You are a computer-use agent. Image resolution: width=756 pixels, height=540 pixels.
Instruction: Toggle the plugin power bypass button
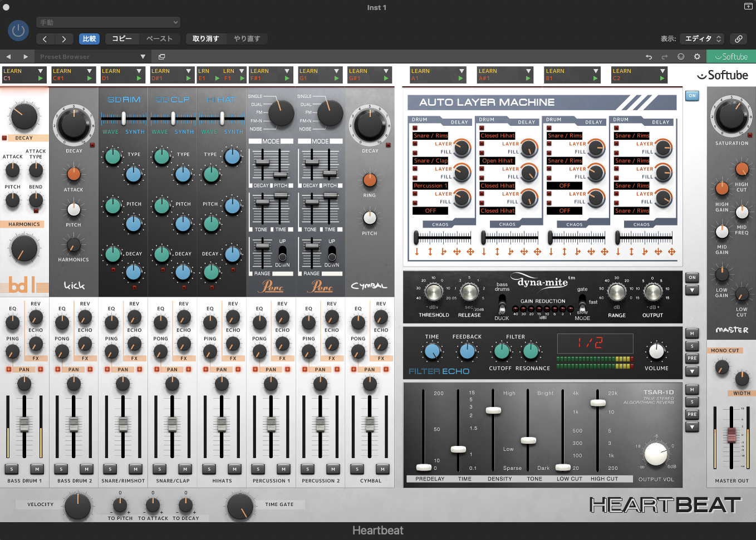[18, 31]
